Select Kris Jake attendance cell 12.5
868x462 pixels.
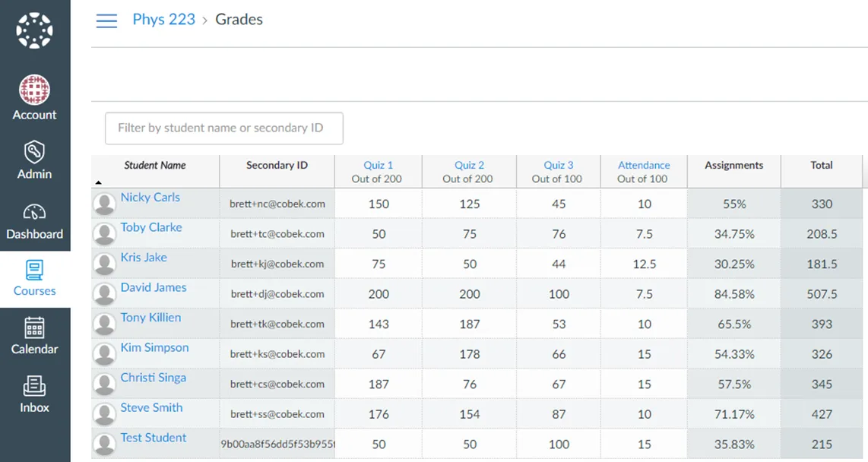(644, 264)
